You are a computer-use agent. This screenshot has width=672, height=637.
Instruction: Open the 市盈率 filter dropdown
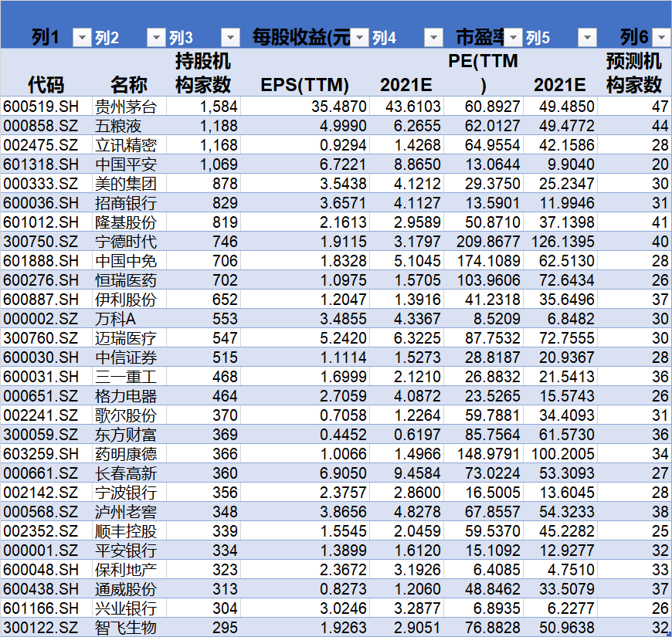(513, 38)
